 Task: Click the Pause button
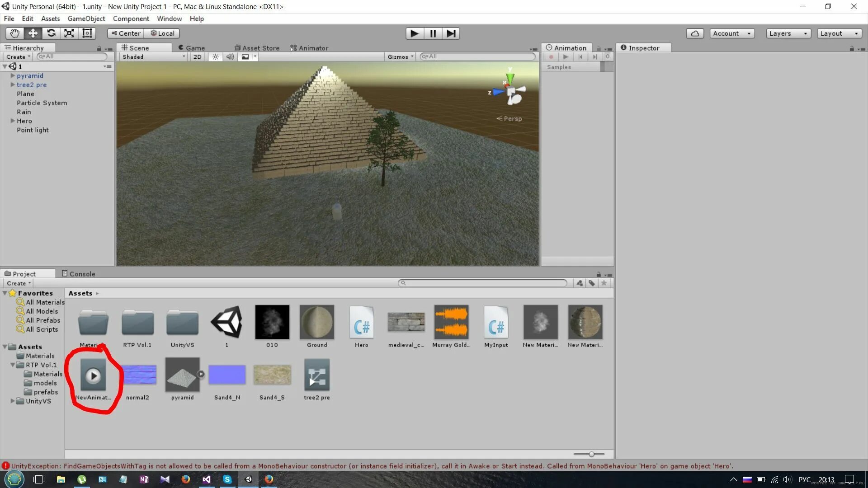click(x=433, y=33)
